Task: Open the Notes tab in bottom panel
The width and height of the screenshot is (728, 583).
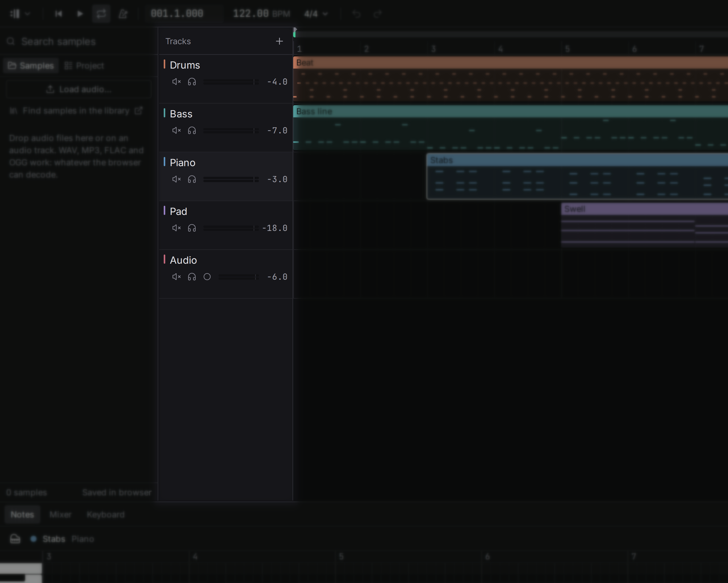Action: pos(22,514)
